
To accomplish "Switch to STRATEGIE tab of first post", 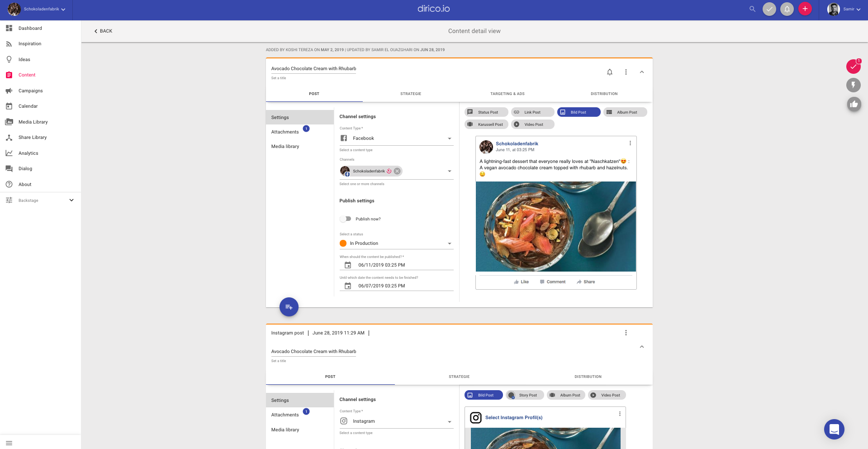I will (411, 94).
